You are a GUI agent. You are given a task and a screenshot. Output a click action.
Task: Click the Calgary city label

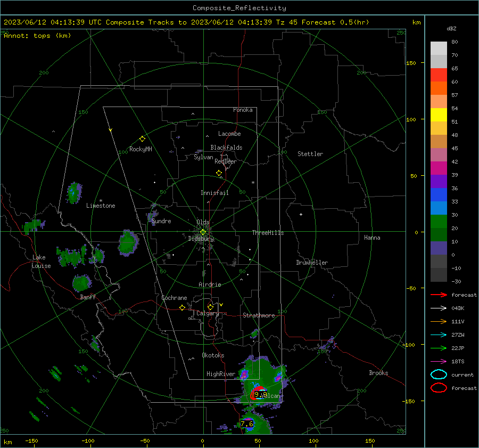[x=208, y=313]
